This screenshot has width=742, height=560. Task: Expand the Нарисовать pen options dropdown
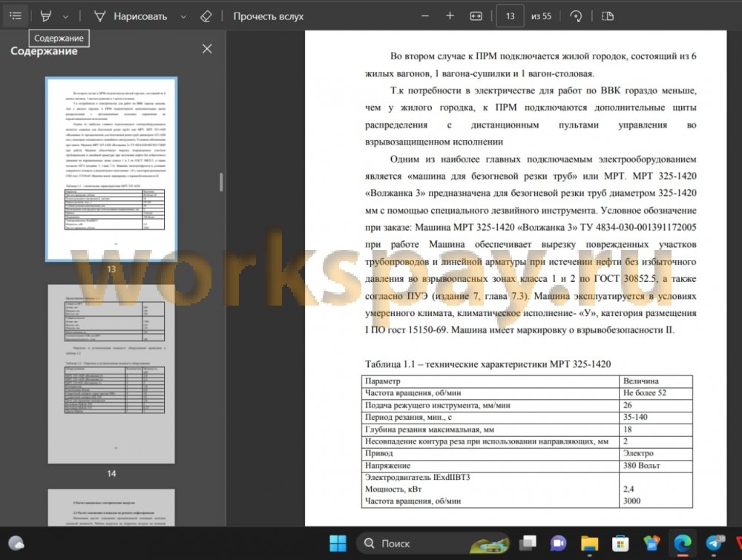tap(183, 16)
